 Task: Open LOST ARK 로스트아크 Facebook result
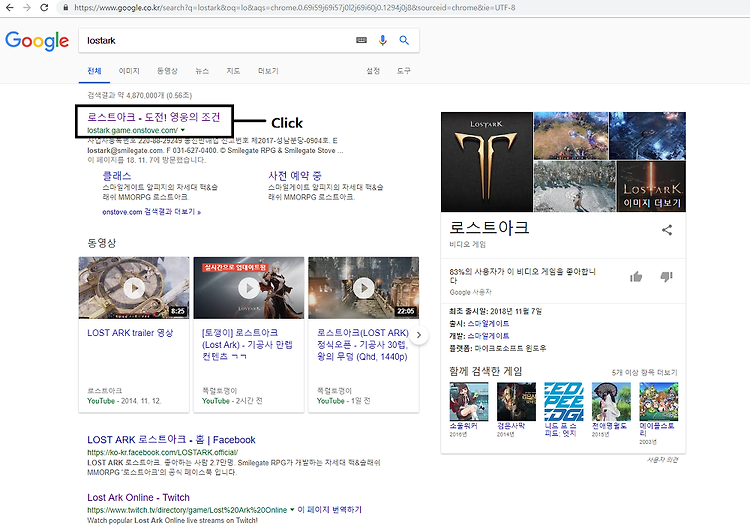point(171,440)
